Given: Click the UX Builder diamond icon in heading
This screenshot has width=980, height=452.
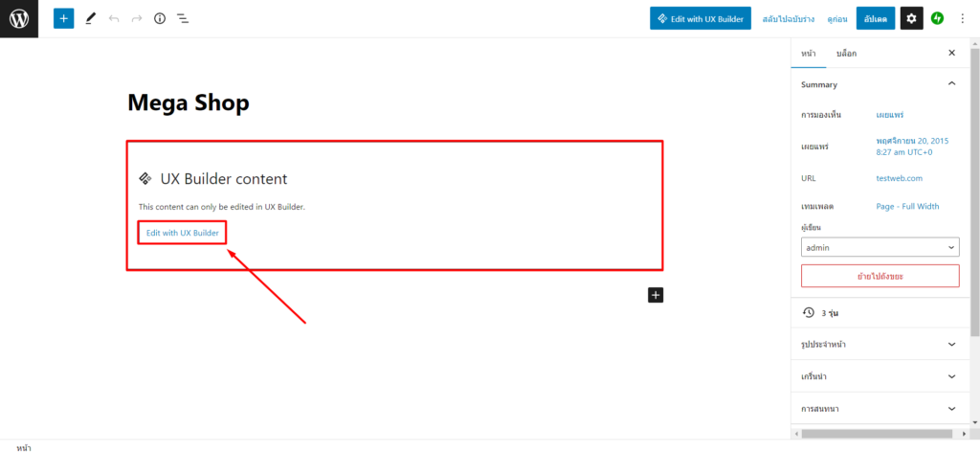Looking at the screenshot, I should coord(145,179).
